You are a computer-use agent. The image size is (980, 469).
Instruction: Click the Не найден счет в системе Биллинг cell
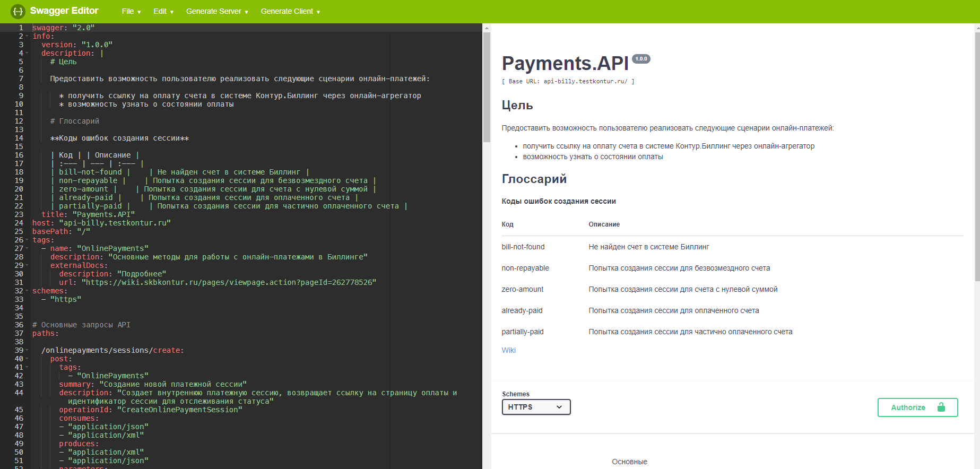click(649, 247)
